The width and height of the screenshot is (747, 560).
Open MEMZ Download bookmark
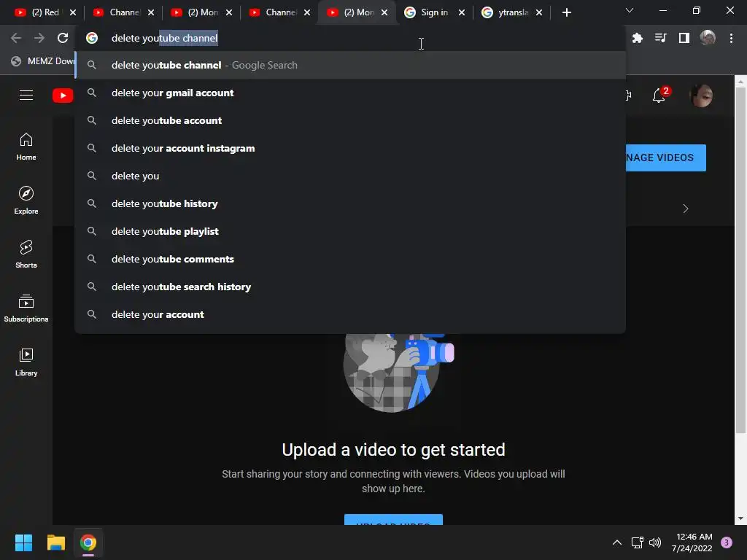[x=43, y=61]
